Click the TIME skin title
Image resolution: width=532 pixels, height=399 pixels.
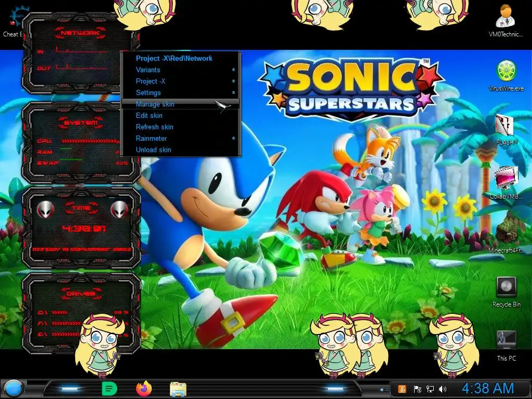coord(82,208)
